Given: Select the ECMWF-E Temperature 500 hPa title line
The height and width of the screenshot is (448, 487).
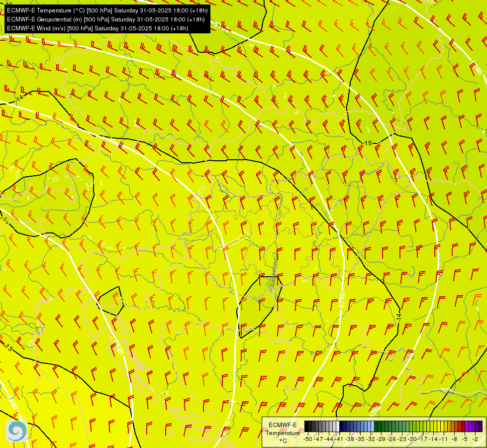Looking at the screenshot, I should pos(107,10).
